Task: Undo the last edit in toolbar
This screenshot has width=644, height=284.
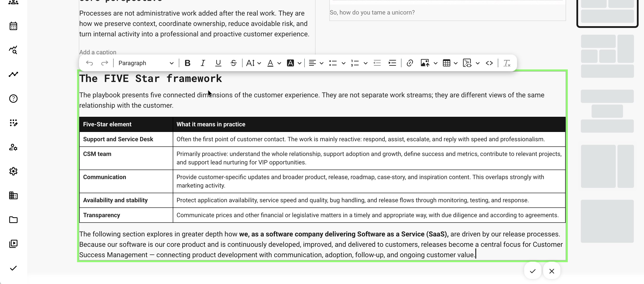Action: click(x=89, y=63)
